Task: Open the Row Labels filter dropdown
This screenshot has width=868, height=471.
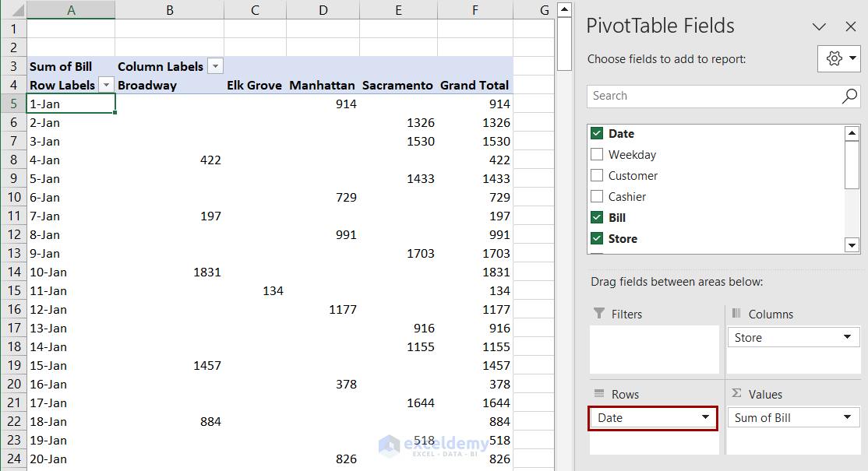Action: click(x=106, y=84)
